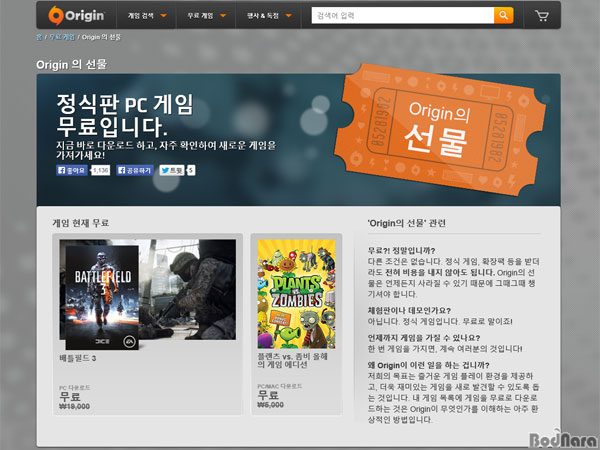
Task: Click the 'Origin의 선물' 관련 heading
Action: tap(406, 223)
